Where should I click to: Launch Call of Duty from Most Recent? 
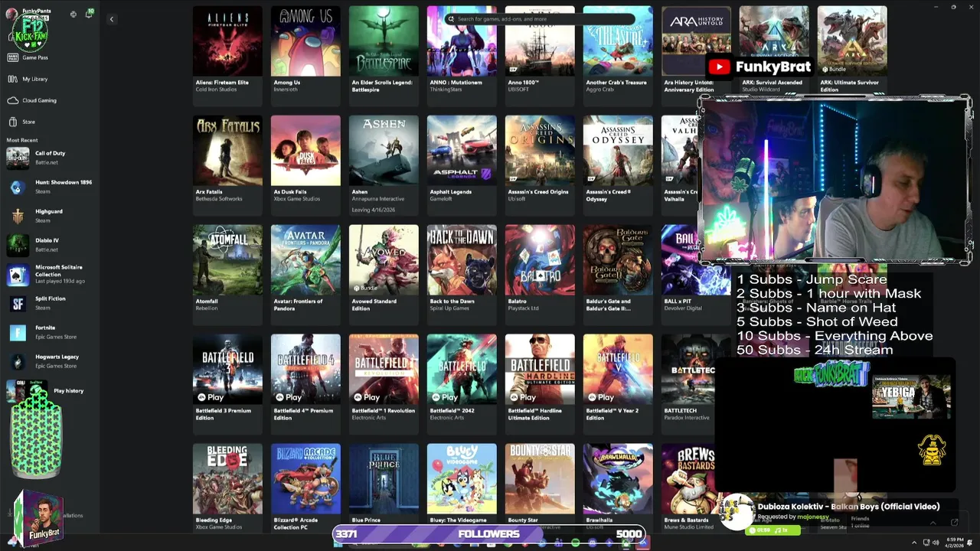(x=49, y=158)
